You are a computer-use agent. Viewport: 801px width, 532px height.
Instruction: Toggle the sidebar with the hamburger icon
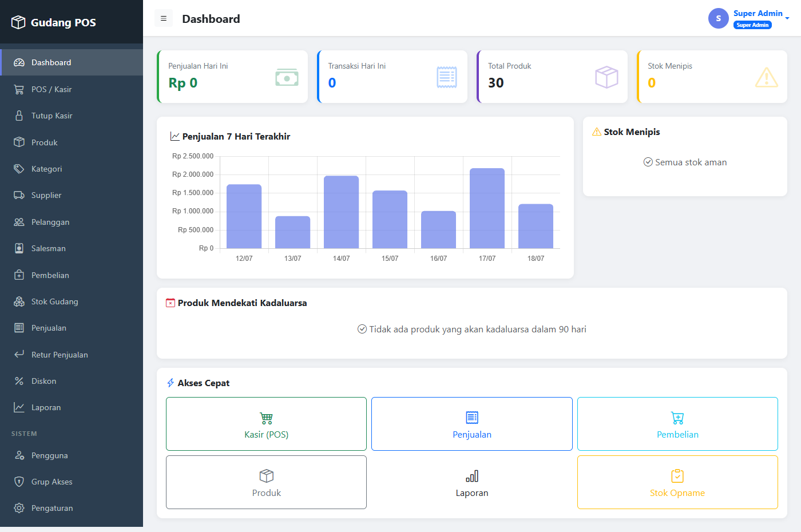(164, 18)
